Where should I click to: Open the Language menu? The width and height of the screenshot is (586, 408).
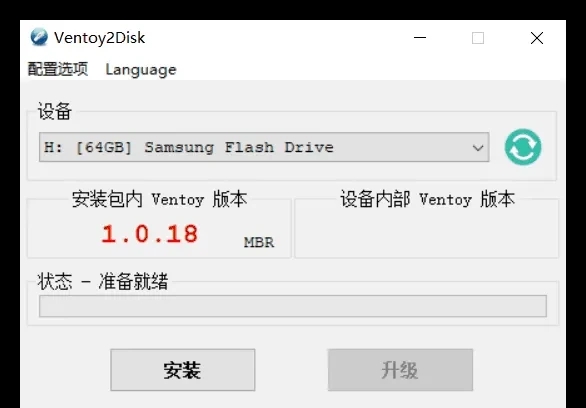coord(141,70)
